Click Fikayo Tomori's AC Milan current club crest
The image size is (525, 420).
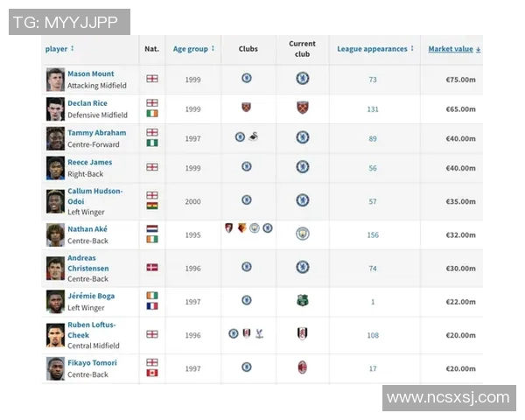point(302,367)
